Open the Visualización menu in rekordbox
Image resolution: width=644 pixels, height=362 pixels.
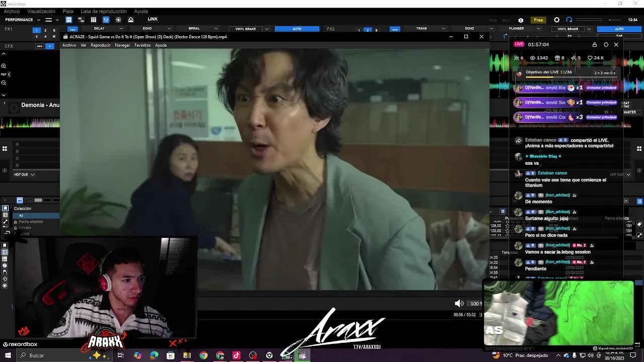pyautogui.click(x=41, y=11)
